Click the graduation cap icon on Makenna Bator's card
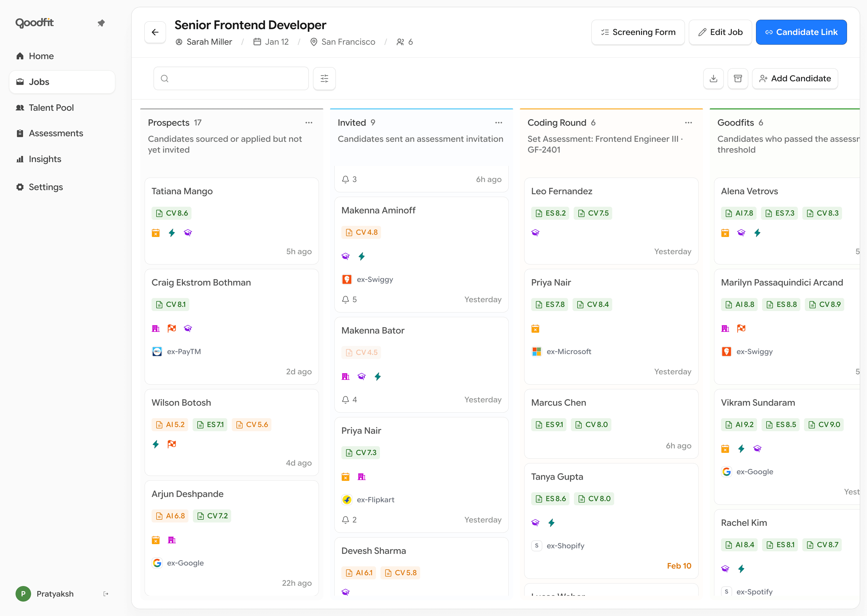This screenshot has height=616, width=867. [x=362, y=376]
